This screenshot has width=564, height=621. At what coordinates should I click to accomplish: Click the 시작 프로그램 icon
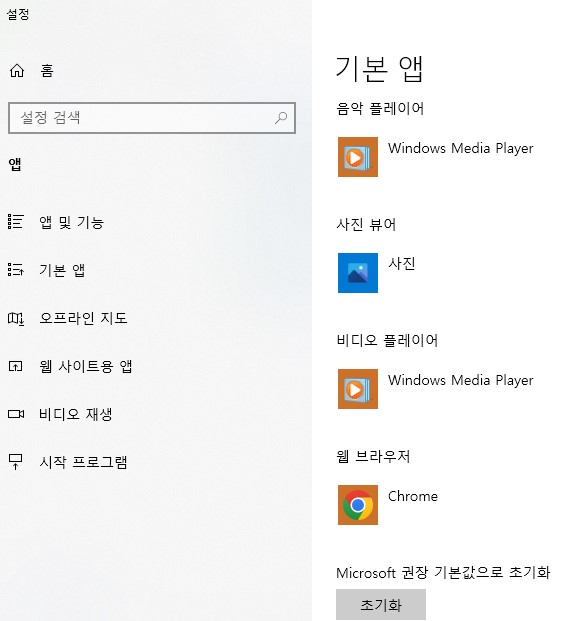(16, 462)
